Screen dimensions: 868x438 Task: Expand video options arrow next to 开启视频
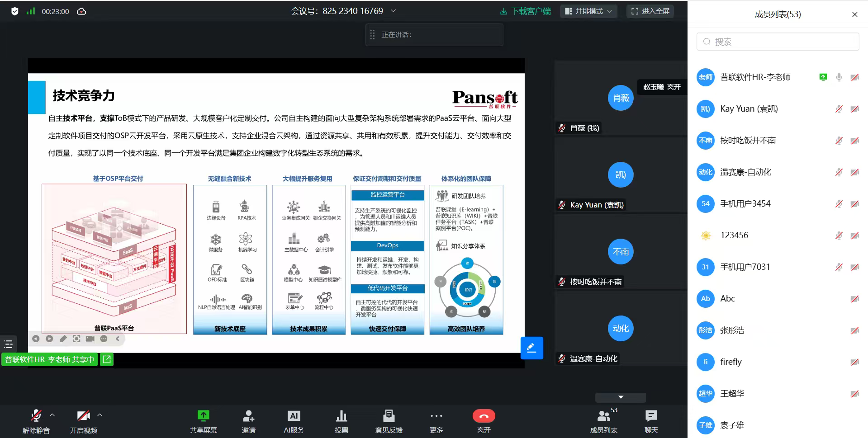[x=100, y=414]
